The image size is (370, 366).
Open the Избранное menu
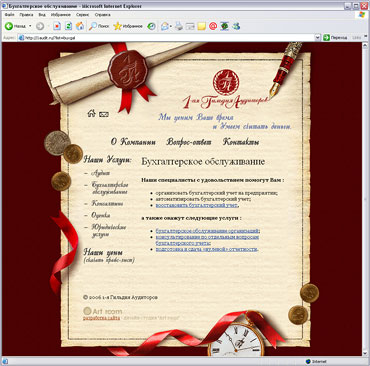[x=61, y=15]
